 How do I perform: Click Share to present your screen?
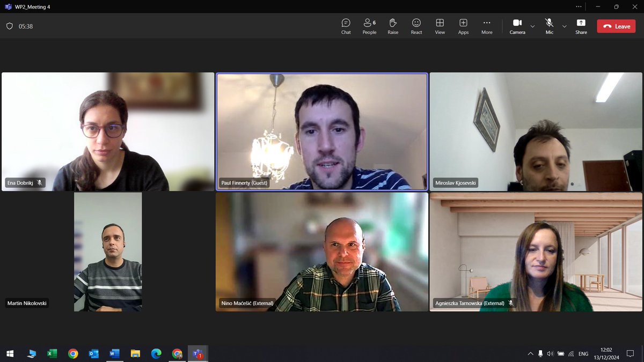[581, 26]
